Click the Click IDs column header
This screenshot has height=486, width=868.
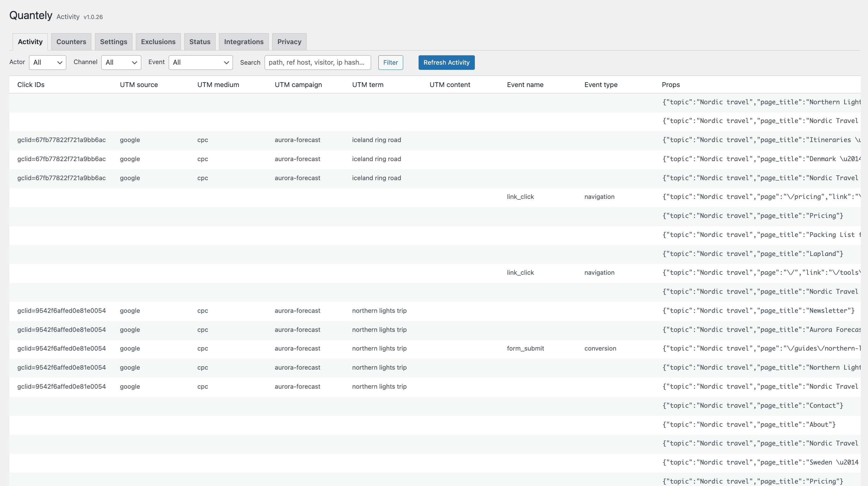(x=31, y=85)
